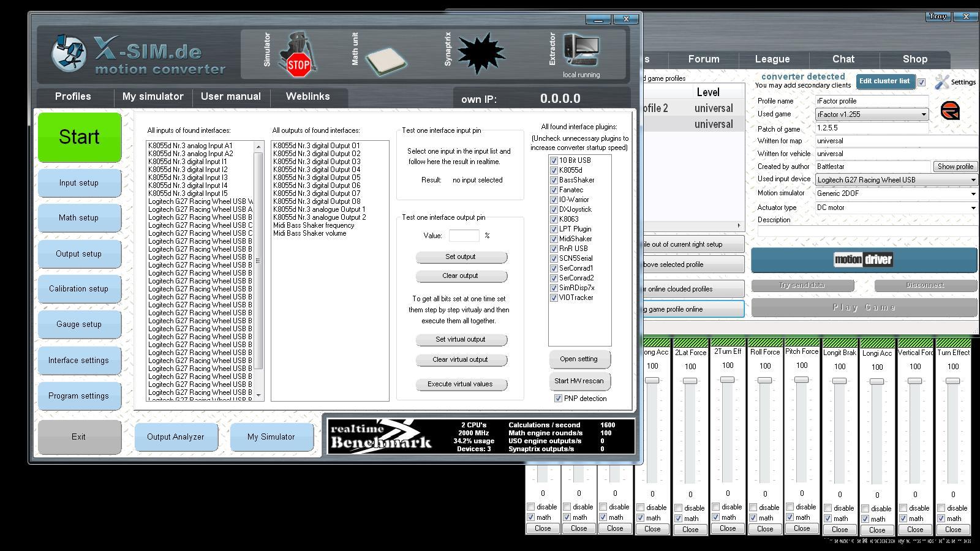980x551 pixels.
Task: Click the Play Game button
Action: [864, 307]
